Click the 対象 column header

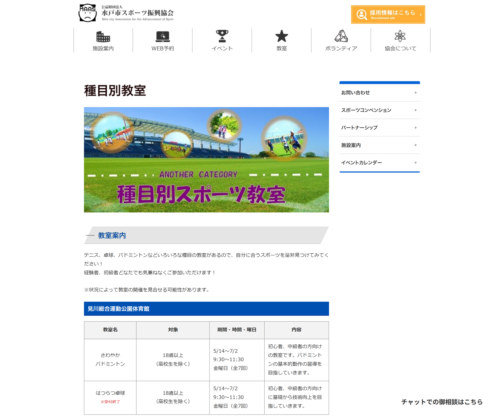[173, 330]
